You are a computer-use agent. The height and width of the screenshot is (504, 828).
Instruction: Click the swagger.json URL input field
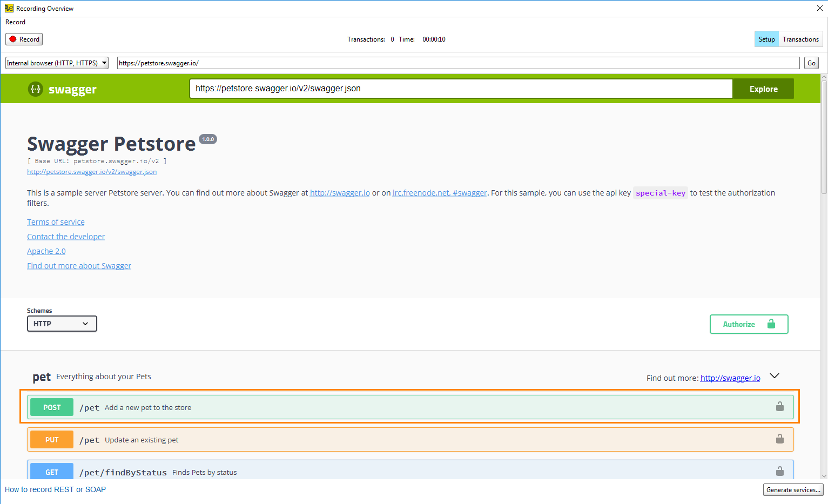(x=461, y=89)
